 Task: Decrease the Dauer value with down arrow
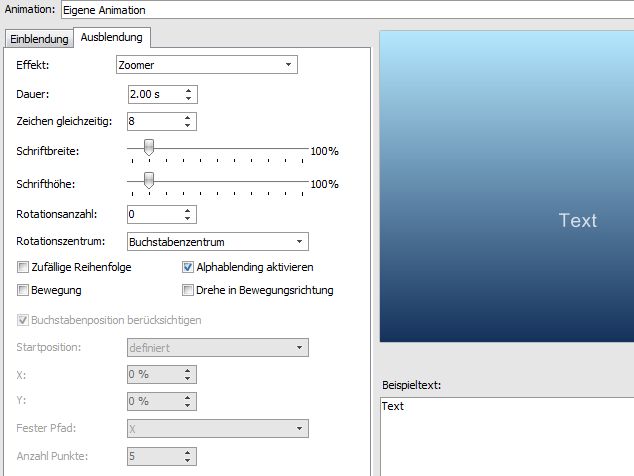189,99
